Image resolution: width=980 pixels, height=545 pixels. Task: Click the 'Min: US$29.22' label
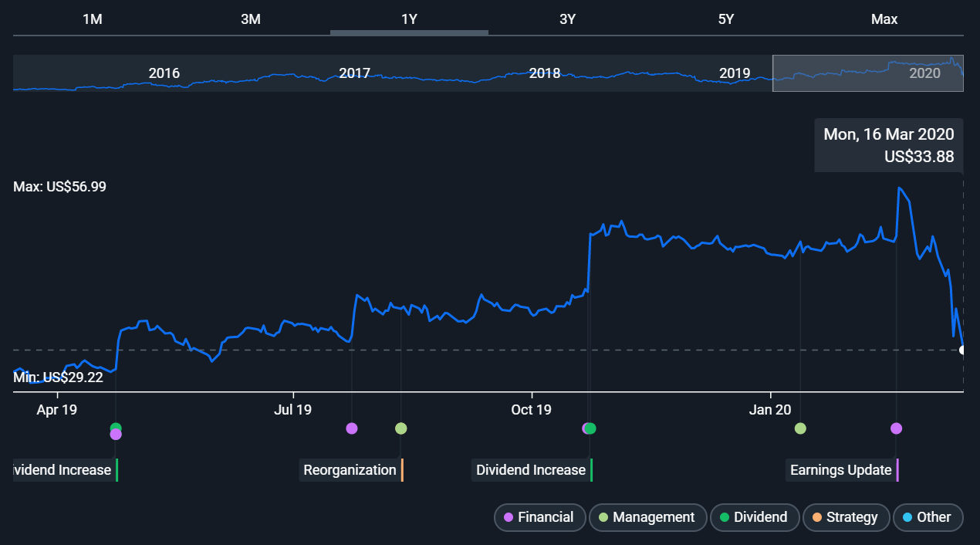58,377
